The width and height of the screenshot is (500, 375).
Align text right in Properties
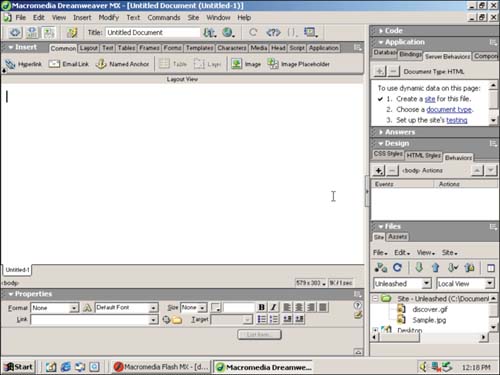pyautogui.click(x=311, y=307)
